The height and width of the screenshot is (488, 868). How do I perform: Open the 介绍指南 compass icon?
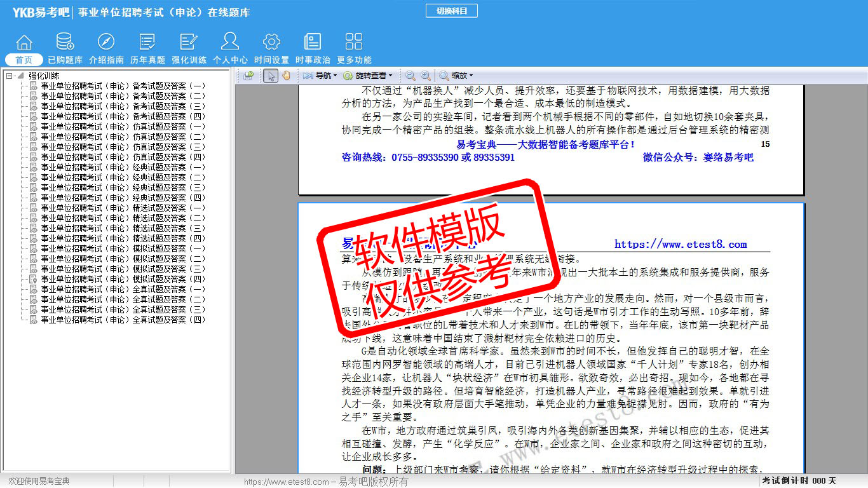click(106, 43)
